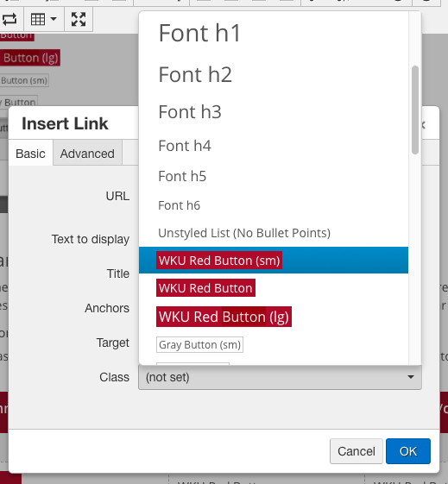The image size is (448, 484).
Task: Open the Class dropdown showing (not set)
Action: (280, 377)
